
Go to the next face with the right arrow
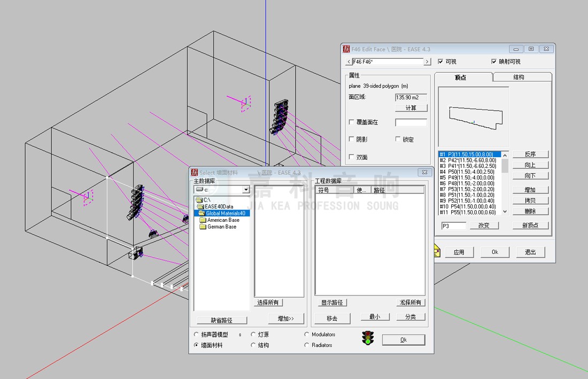coord(427,62)
